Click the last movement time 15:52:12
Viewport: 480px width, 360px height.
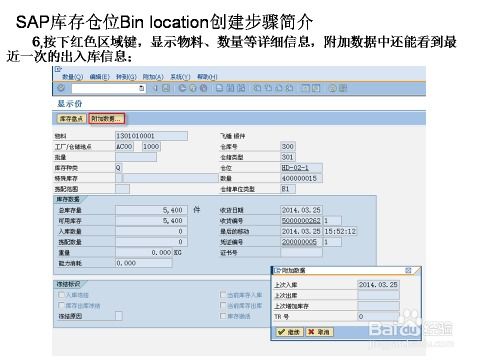(340, 231)
